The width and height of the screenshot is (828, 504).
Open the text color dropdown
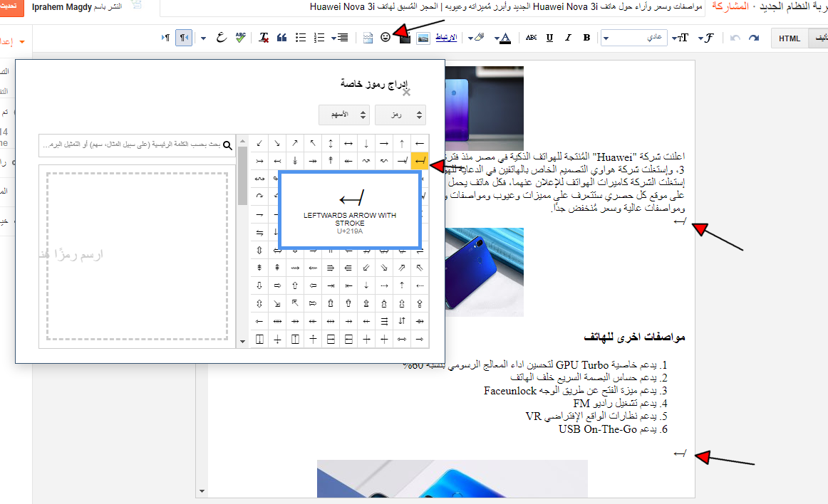(503, 38)
